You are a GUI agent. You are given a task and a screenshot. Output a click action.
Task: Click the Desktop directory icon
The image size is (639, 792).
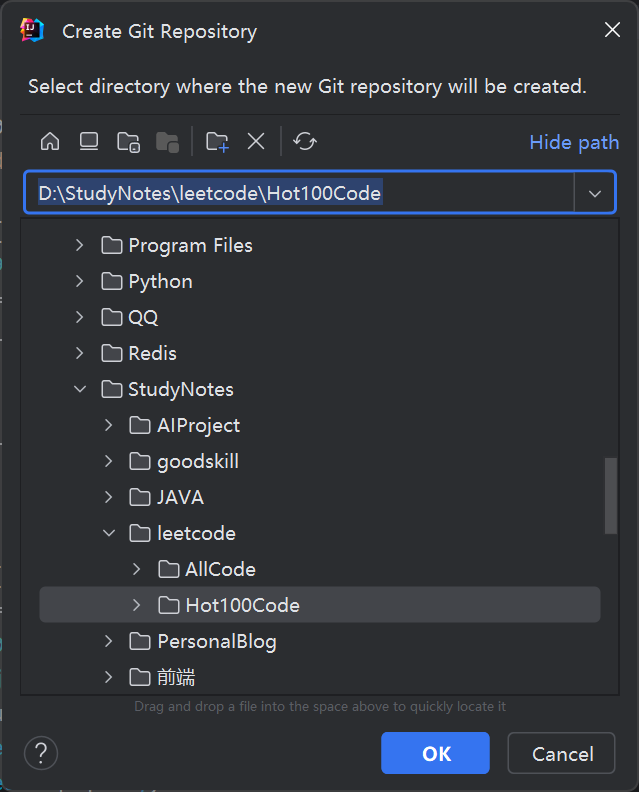point(89,142)
